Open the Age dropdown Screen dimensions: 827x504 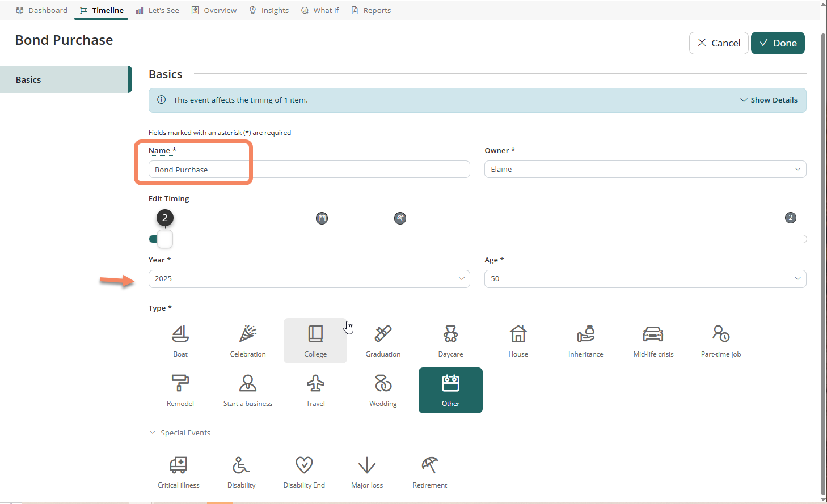(645, 279)
